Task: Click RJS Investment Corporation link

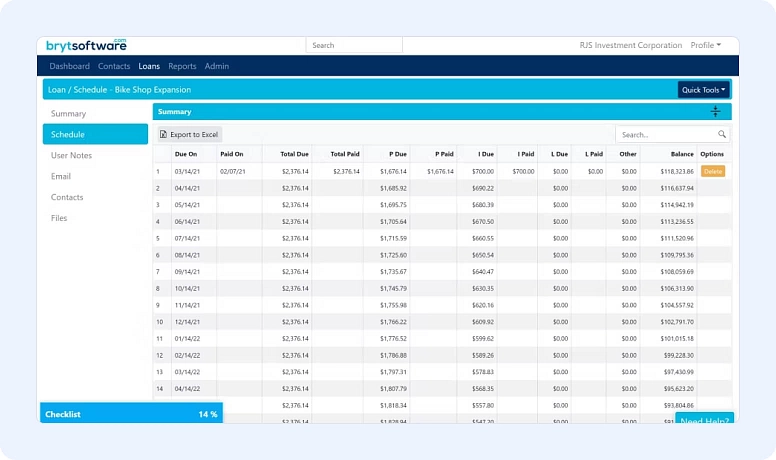Action: [x=630, y=45]
